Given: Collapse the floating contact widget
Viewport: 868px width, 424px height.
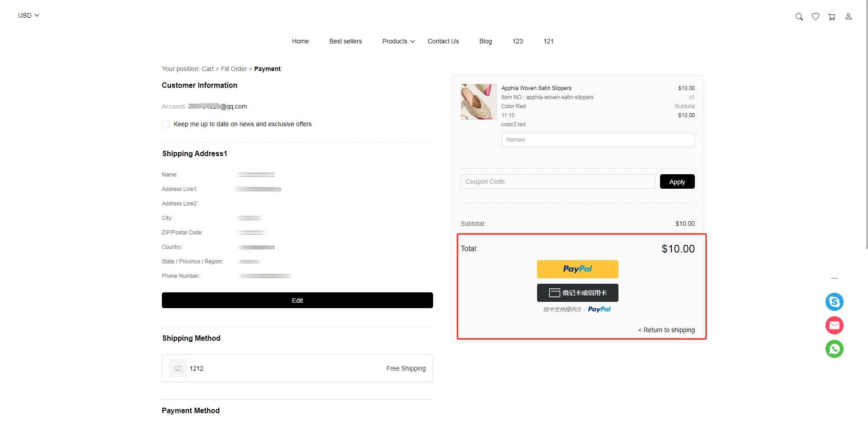Looking at the screenshot, I should coord(835,278).
